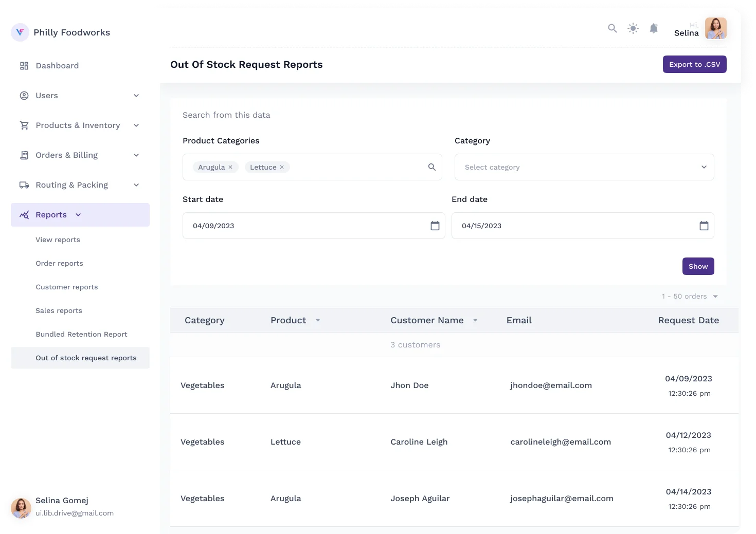Click the search magnifier icon in header
Viewport: 756px width, 534px height.
(612, 28)
